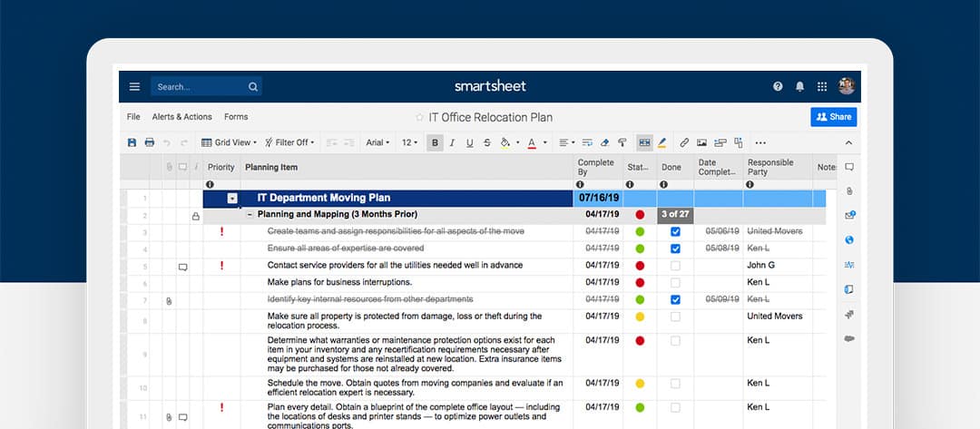Toggle Bold text formatting
980x429 pixels.
click(436, 142)
